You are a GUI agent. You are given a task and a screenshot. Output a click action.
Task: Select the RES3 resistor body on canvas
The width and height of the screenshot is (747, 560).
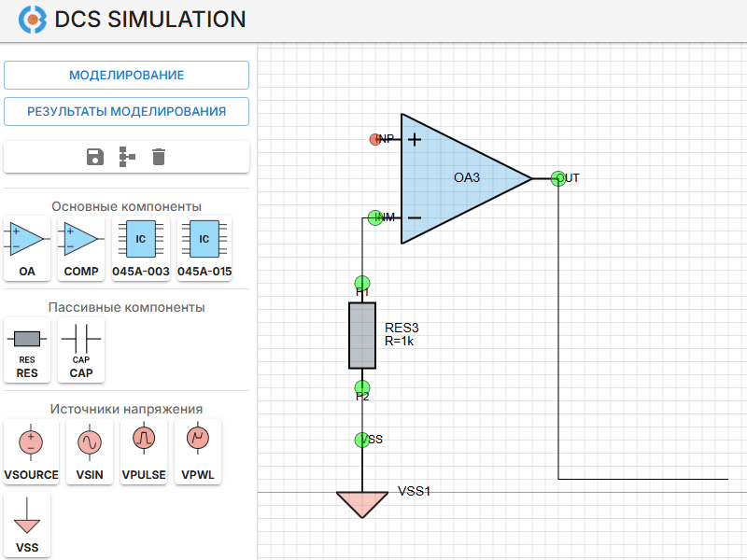(x=362, y=335)
